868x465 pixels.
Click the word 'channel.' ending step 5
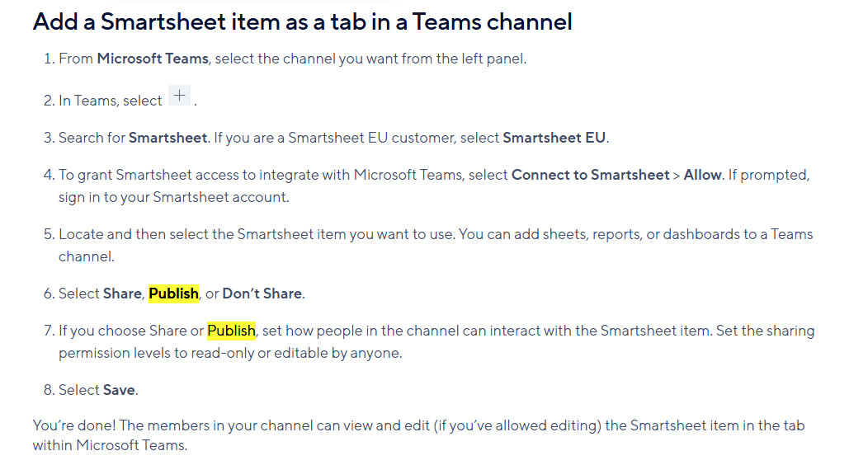[87, 256]
